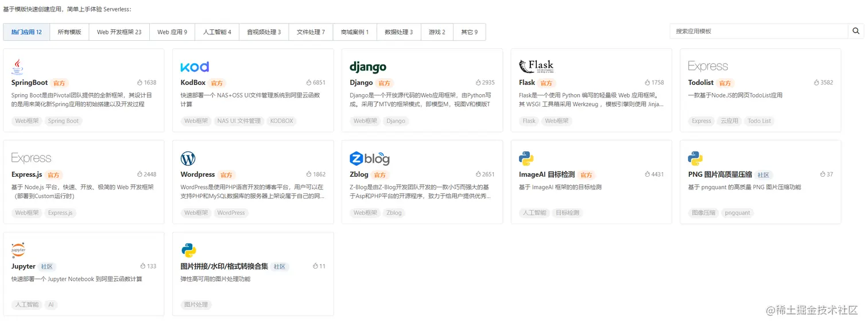Click flame icon beside 2651 on Zblog
The width and height of the screenshot is (868, 326).
click(478, 174)
